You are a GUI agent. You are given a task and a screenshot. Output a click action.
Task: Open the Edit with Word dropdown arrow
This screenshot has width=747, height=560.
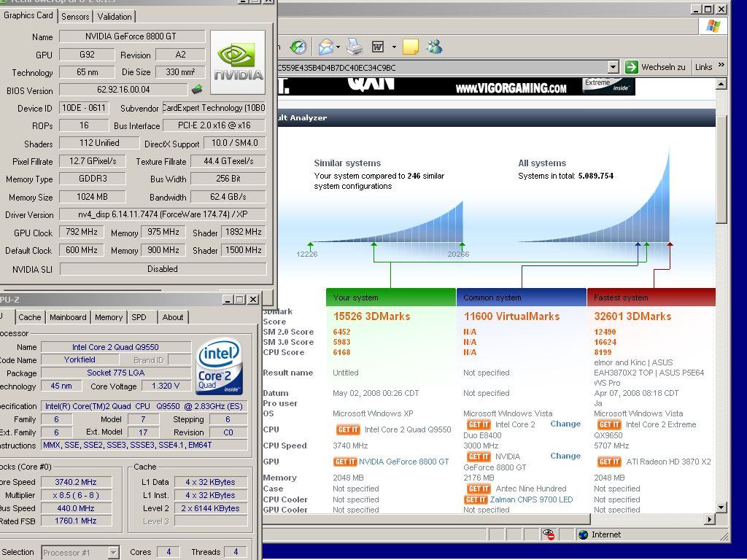(394, 47)
